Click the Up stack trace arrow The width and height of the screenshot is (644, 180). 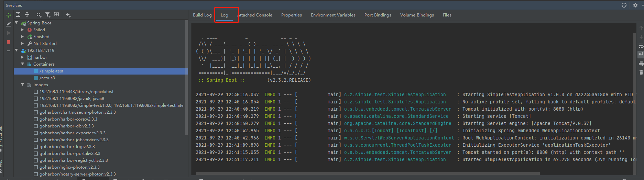point(641,28)
